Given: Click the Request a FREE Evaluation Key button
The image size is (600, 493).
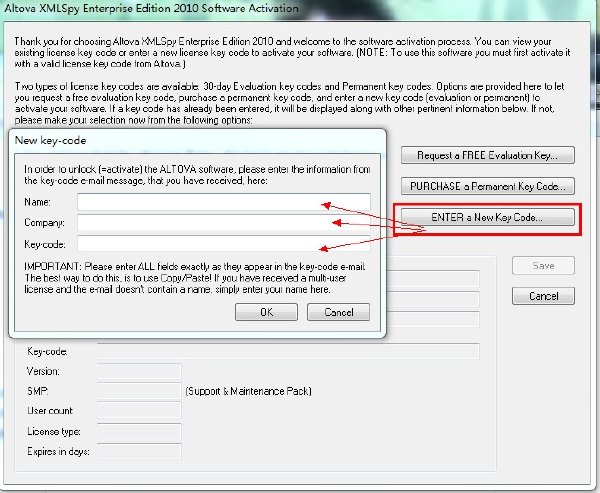Looking at the screenshot, I should point(488,155).
